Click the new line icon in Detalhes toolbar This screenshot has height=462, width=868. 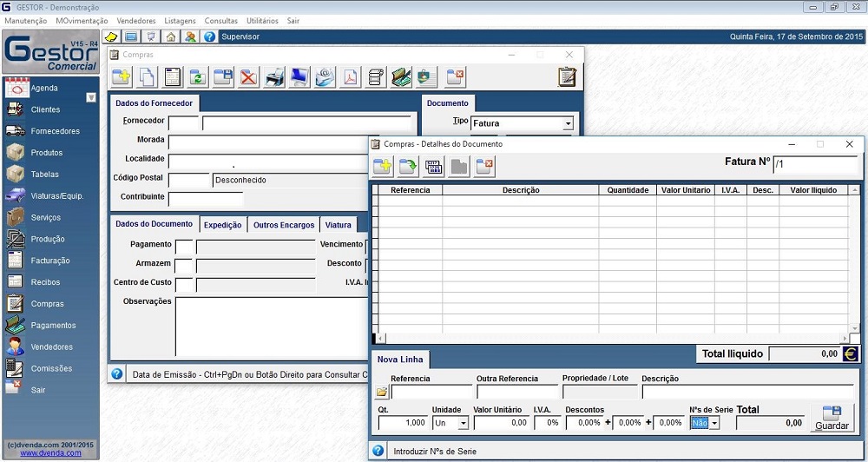(382, 166)
